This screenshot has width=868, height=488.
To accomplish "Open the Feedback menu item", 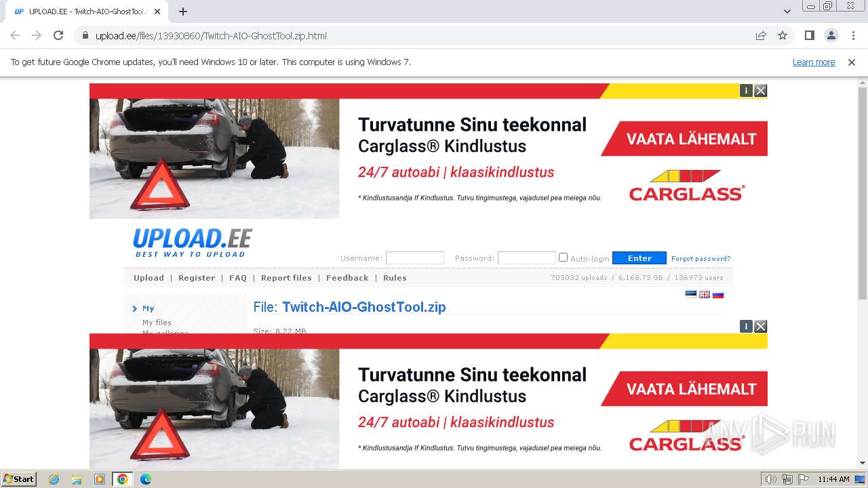I will (347, 278).
